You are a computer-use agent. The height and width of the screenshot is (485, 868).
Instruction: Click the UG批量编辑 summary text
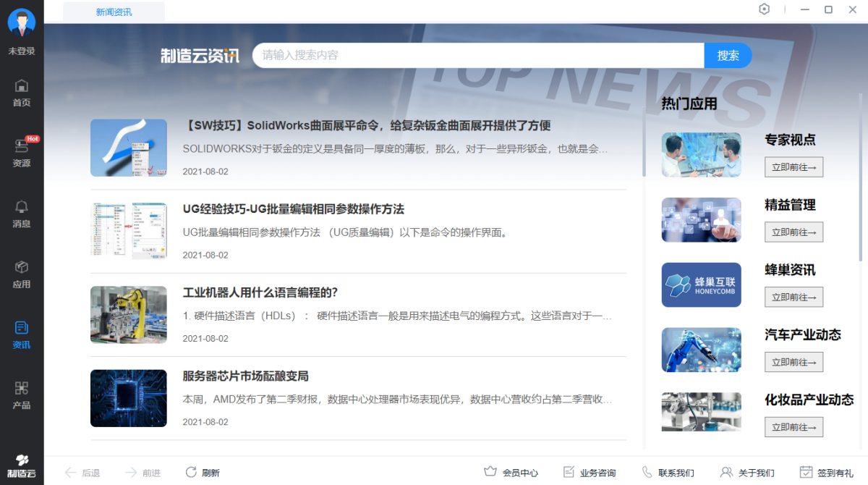(345, 232)
